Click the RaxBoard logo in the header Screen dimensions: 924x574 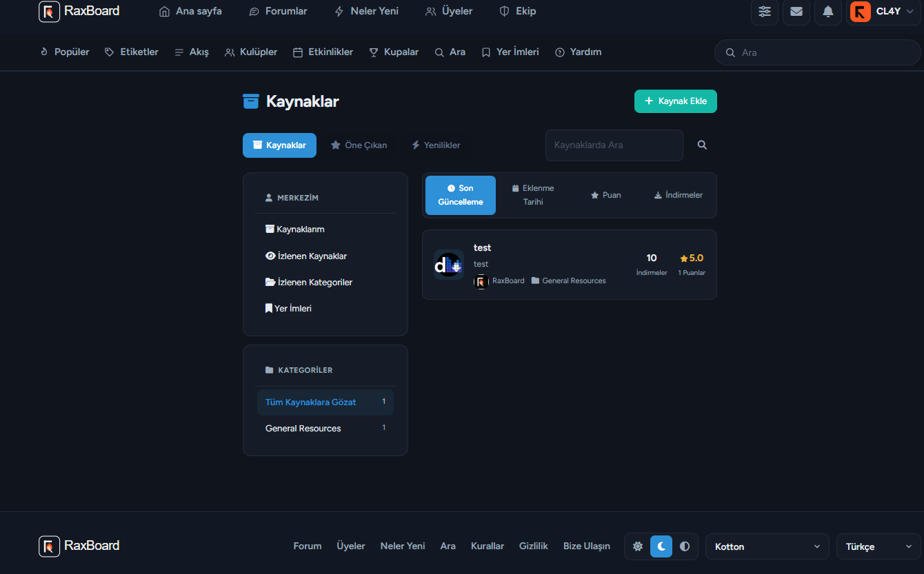pyautogui.click(x=79, y=11)
